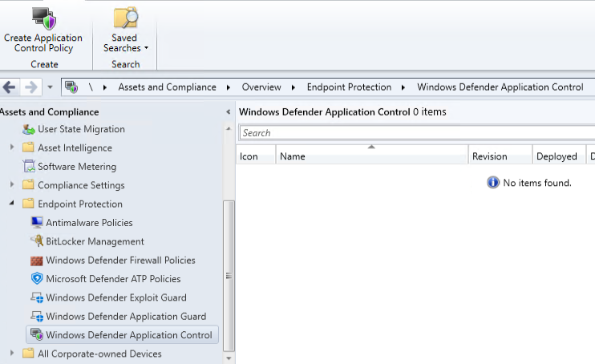Click the User State Migration icon
The width and height of the screenshot is (595, 364).
[28, 129]
